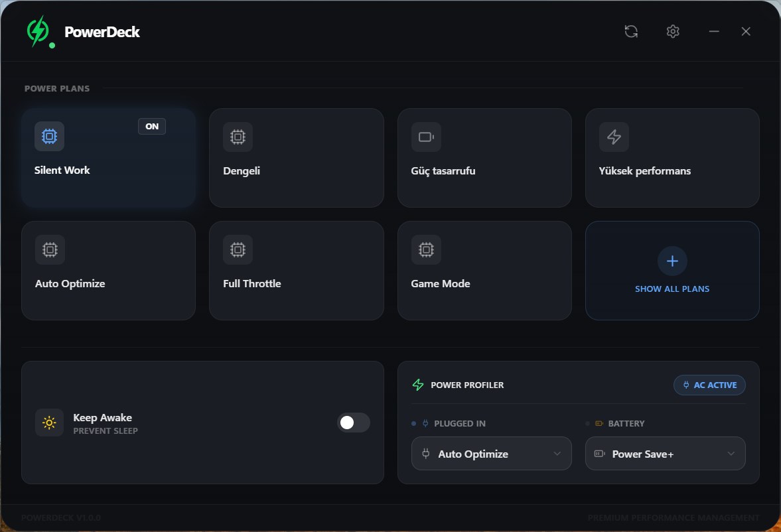Minimize the PowerDeck window

click(714, 31)
